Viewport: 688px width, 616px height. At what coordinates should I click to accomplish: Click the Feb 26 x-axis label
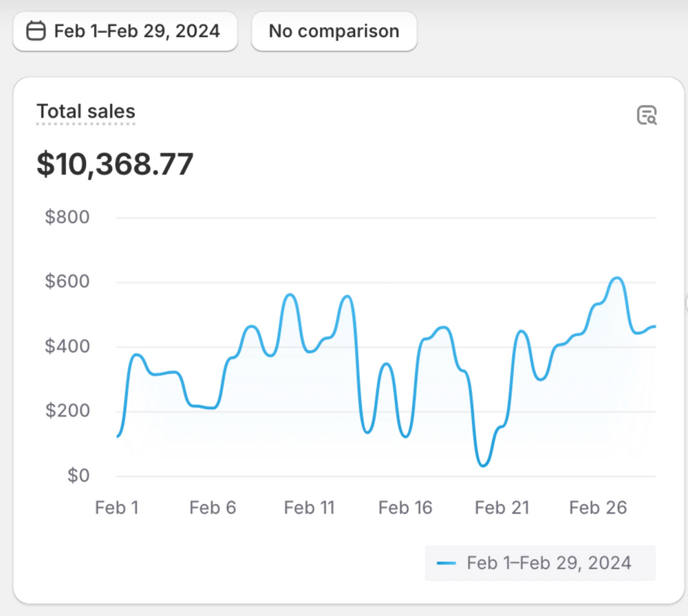coord(598,508)
